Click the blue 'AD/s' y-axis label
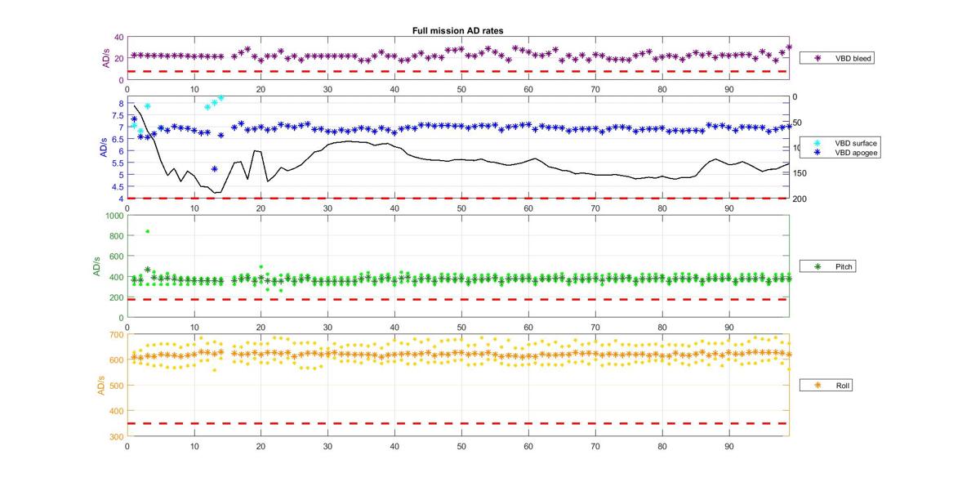Screen dimensions: 980x491 coord(104,148)
